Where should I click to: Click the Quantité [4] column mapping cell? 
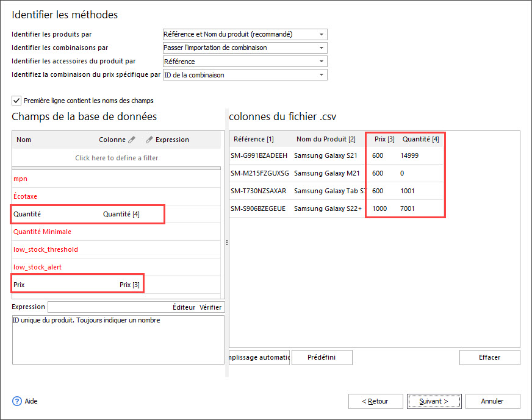point(121,214)
